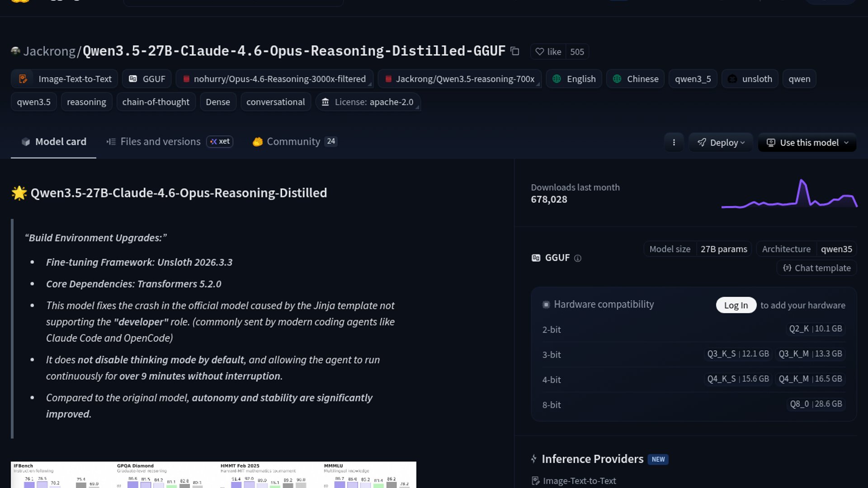Image resolution: width=868 pixels, height=488 pixels.
Task: Open the Community tab
Action: point(294,141)
